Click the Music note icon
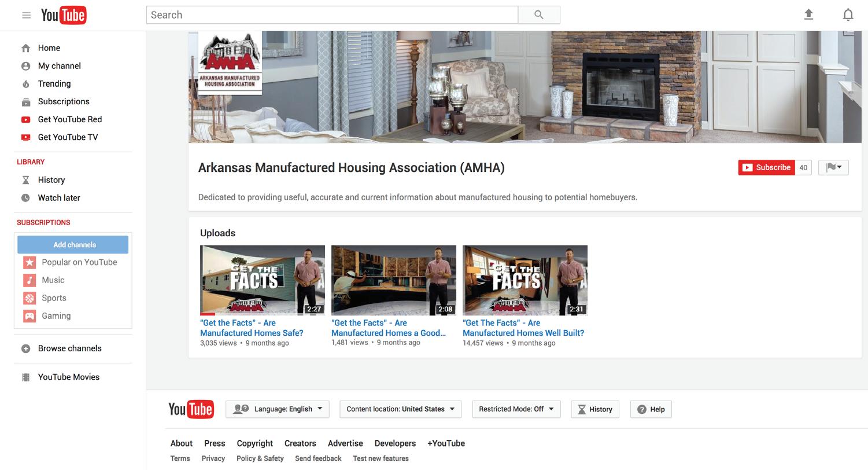 point(29,280)
